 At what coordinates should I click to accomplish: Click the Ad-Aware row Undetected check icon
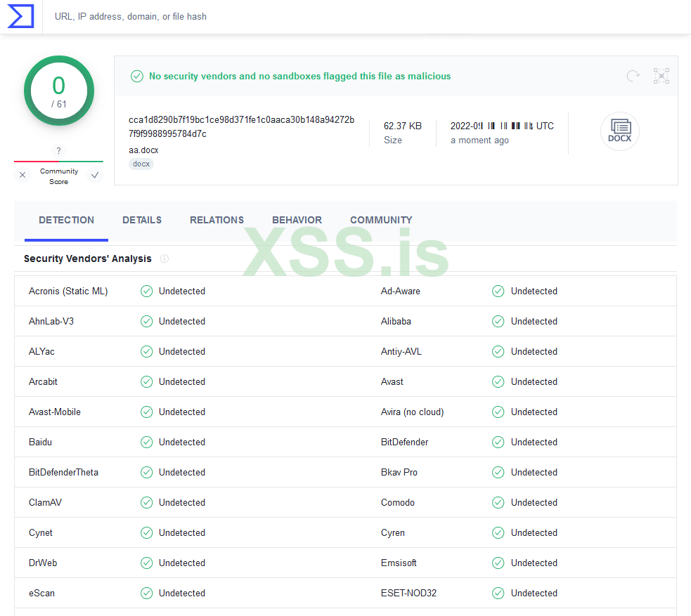(x=498, y=291)
